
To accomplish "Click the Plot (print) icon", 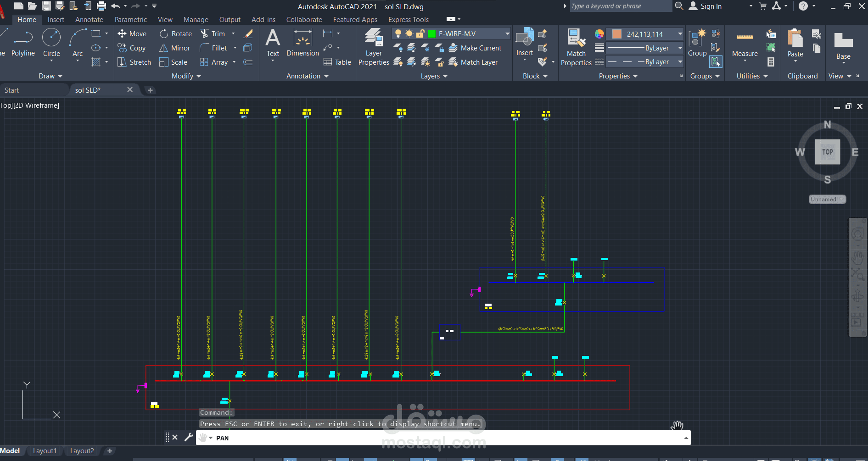I will click(101, 6).
